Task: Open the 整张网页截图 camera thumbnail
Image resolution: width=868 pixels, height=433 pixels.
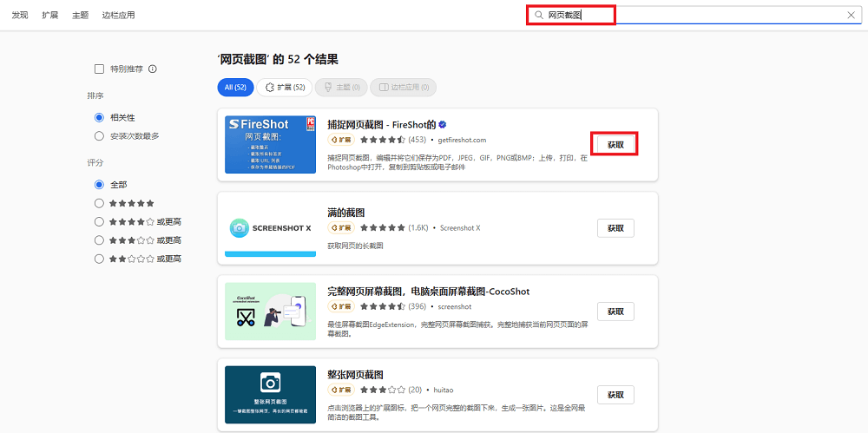Action: 270,394
